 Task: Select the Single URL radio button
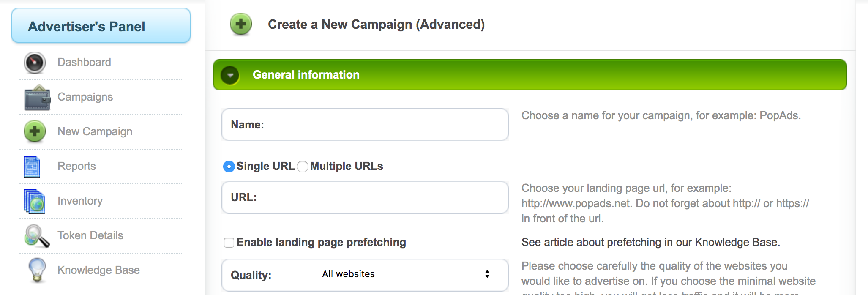(229, 167)
